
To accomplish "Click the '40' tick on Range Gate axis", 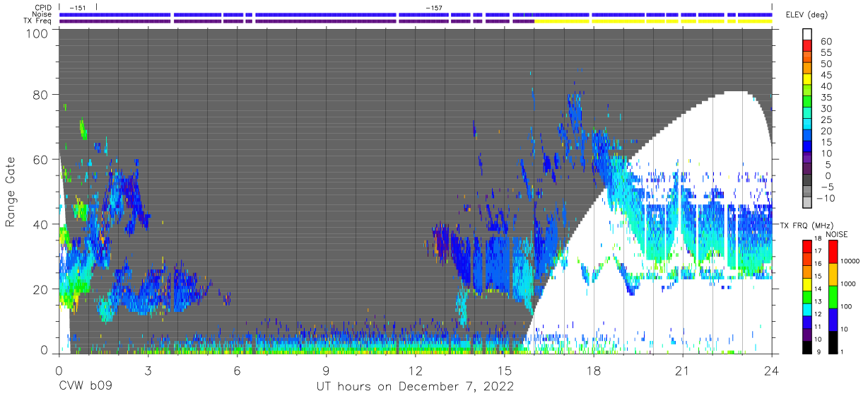I will 42,224.
